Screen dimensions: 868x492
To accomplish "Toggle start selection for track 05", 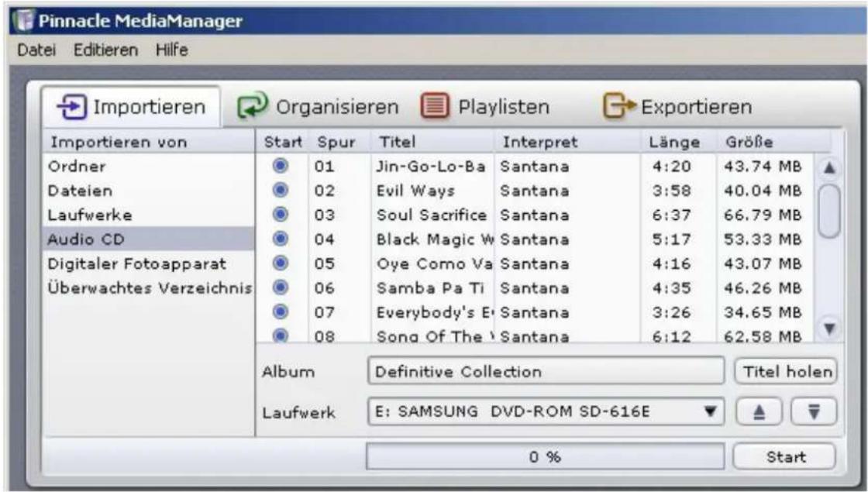I will 281,263.
